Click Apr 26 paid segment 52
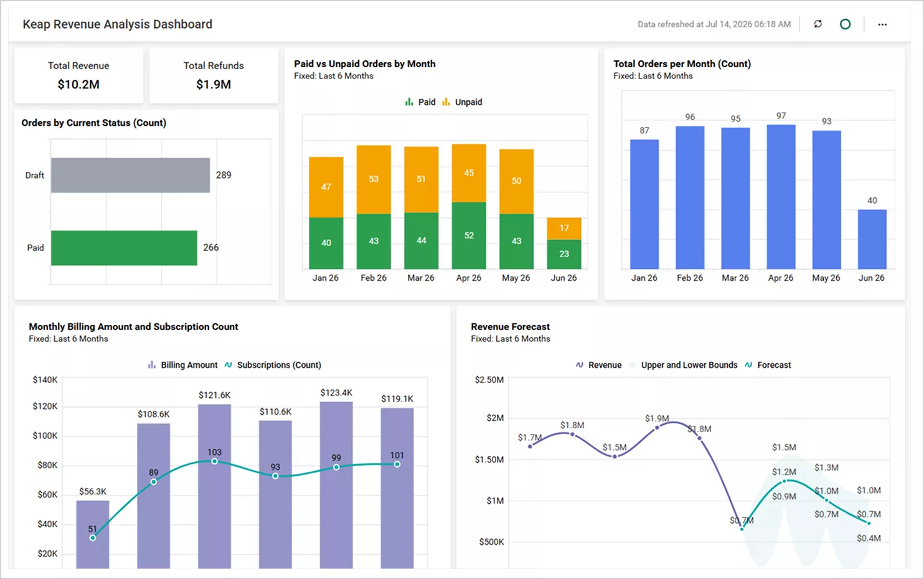924x579 pixels. (x=469, y=235)
